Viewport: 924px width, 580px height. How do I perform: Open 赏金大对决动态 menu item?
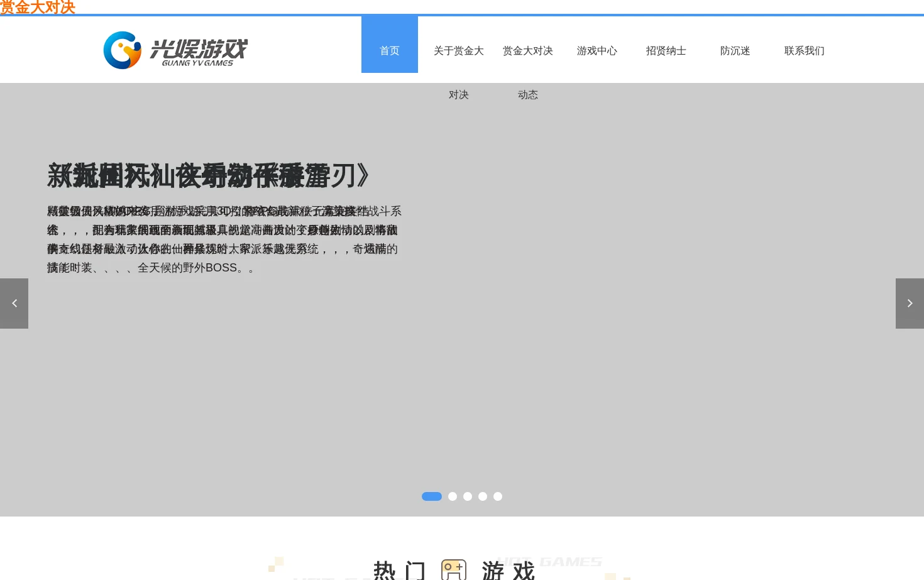tap(528, 72)
